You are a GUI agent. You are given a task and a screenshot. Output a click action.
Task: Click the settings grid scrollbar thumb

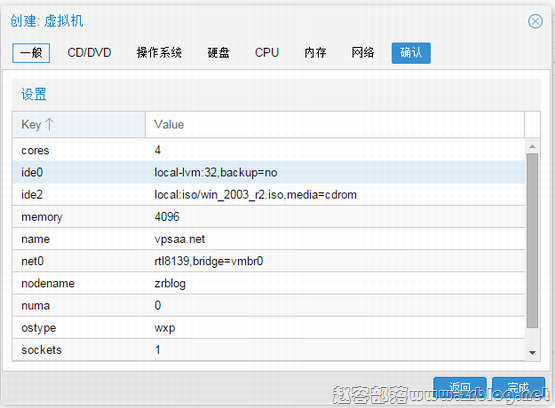532,241
